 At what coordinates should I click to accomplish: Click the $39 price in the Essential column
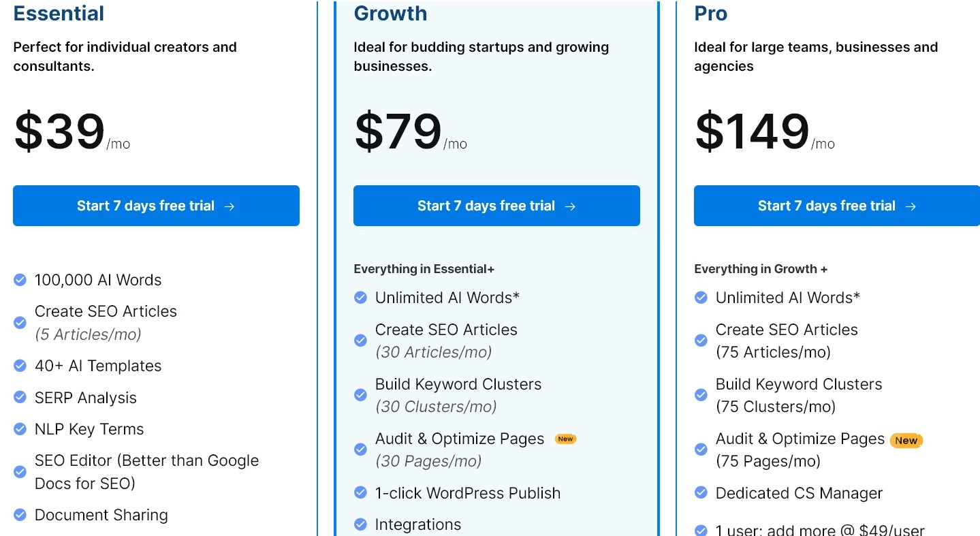coord(59,131)
